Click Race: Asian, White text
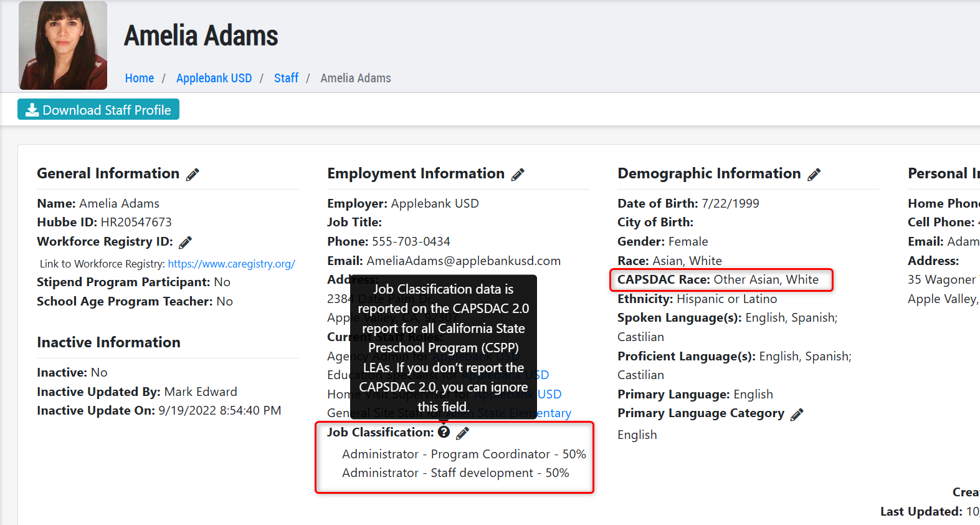The height and width of the screenshot is (525, 980). (x=670, y=261)
